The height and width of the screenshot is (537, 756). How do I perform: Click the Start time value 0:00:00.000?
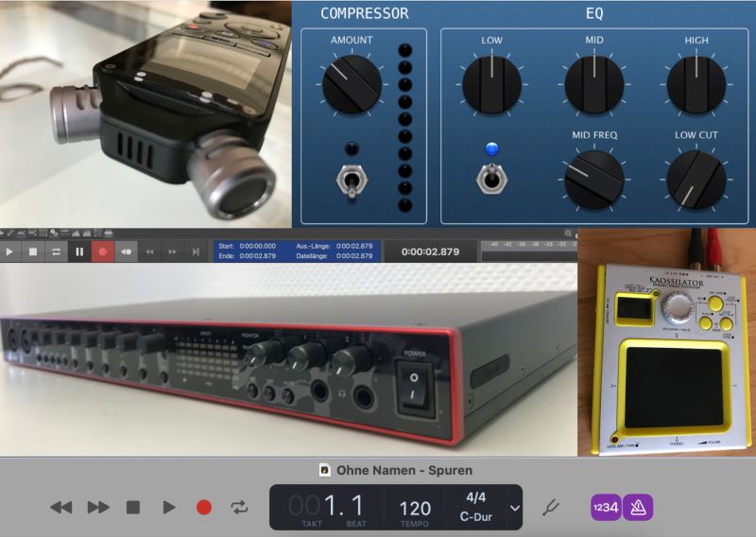257,246
